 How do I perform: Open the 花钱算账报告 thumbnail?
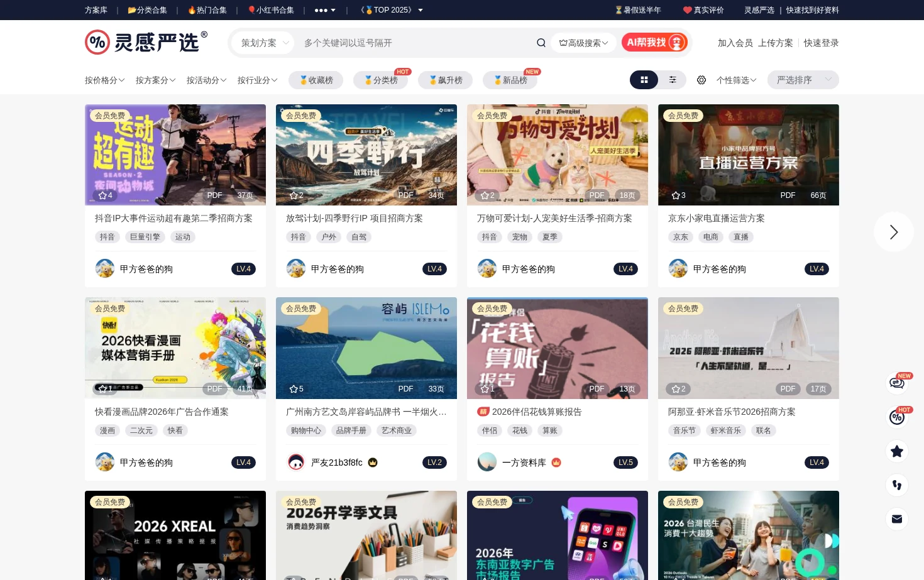[x=558, y=348]
